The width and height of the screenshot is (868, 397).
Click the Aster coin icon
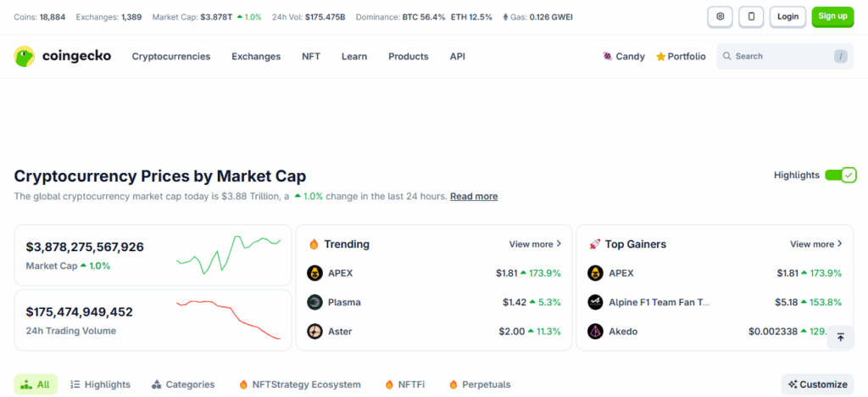[x=314, y=331]
